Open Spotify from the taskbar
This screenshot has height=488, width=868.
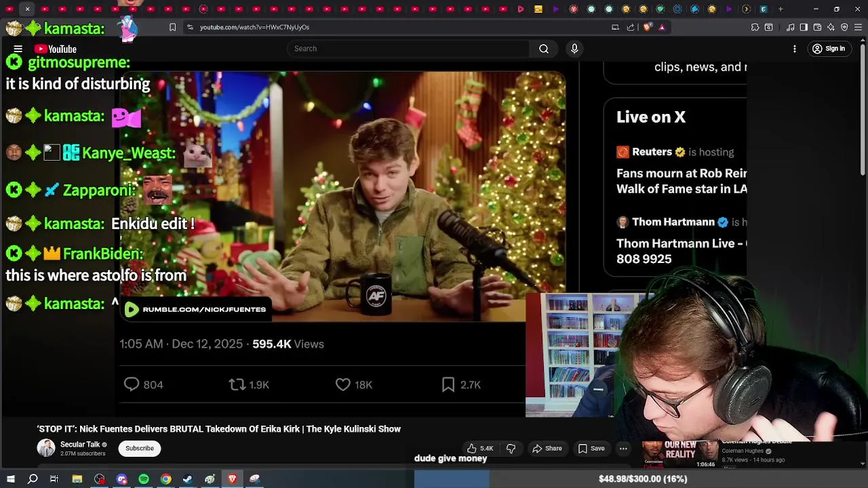[144, 479]
